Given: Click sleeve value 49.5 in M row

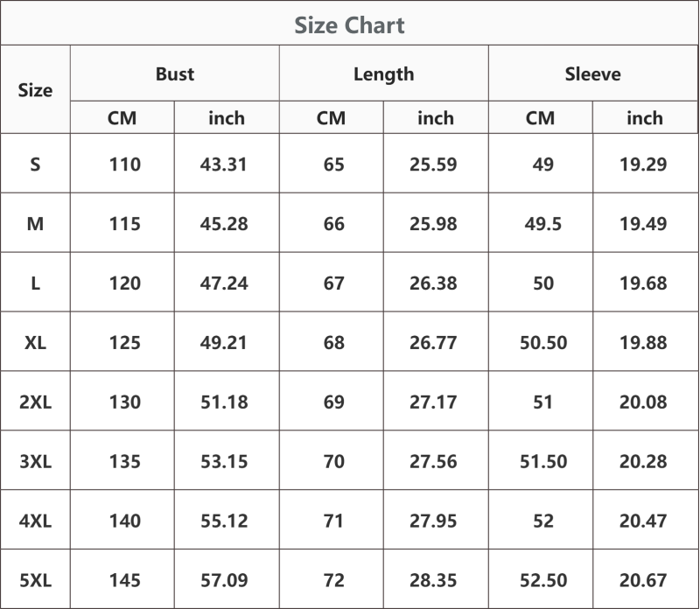Looking at the screenshot, I should coord(542,224).
